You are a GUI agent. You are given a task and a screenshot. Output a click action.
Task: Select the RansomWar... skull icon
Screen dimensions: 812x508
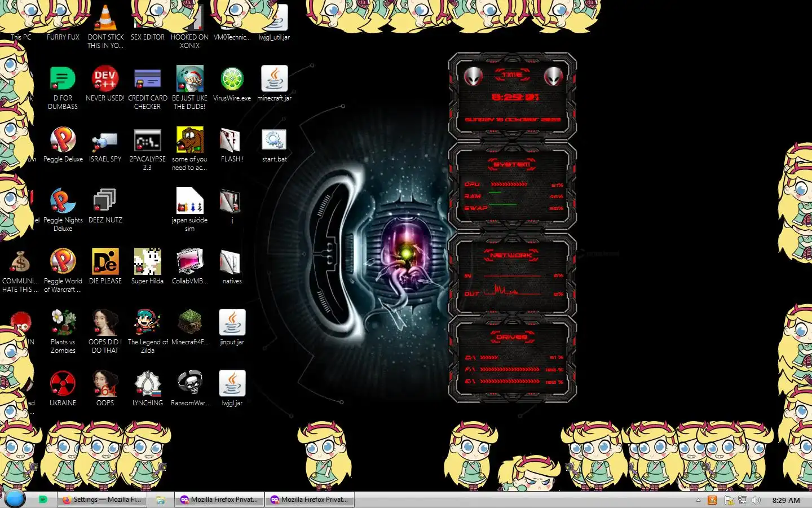click(189, 388)
